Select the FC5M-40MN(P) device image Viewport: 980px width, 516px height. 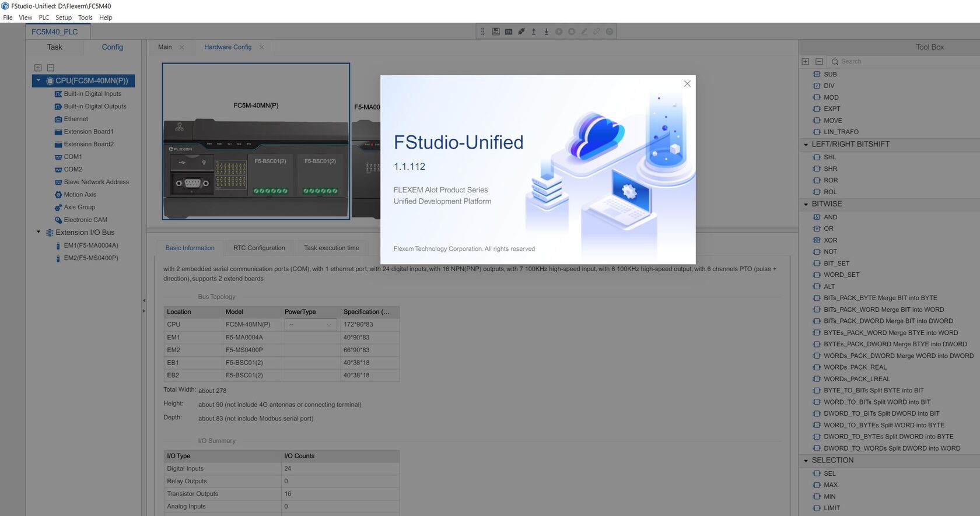coord(256,142)
